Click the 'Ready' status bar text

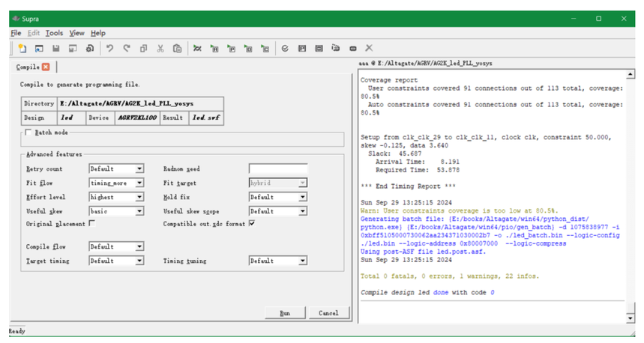tap(17, 331)
